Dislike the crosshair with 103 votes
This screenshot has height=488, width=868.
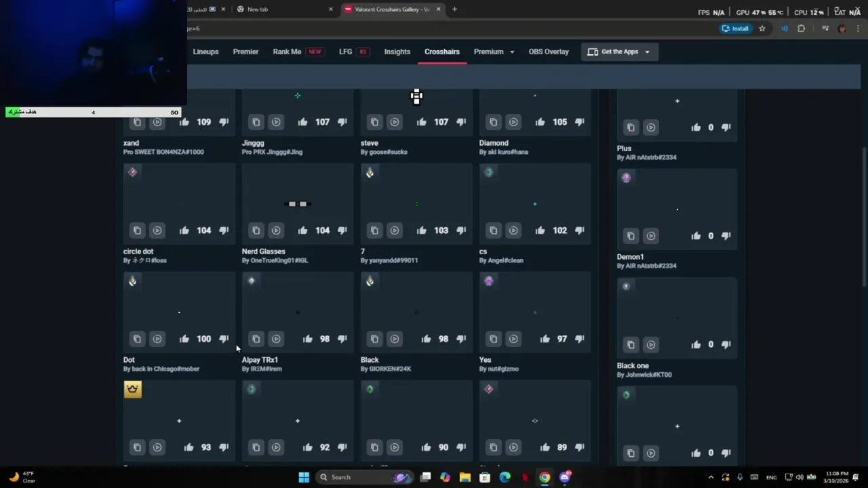point(461,230)
